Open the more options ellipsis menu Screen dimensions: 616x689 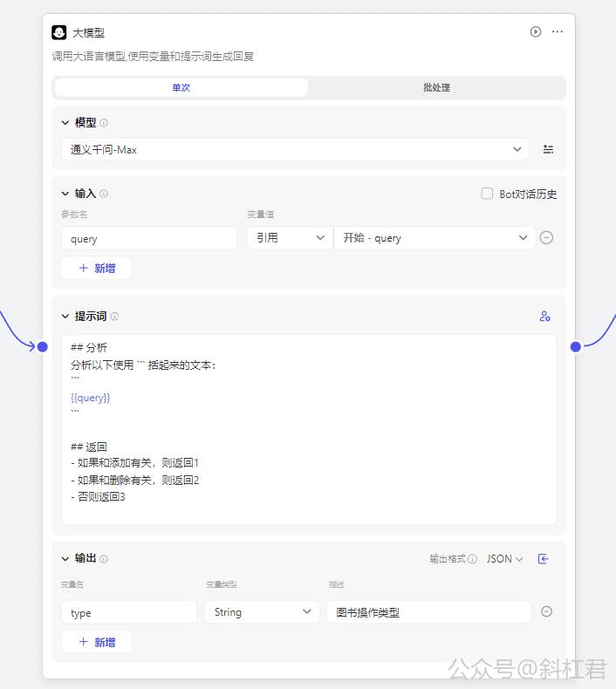click(557, 31)
